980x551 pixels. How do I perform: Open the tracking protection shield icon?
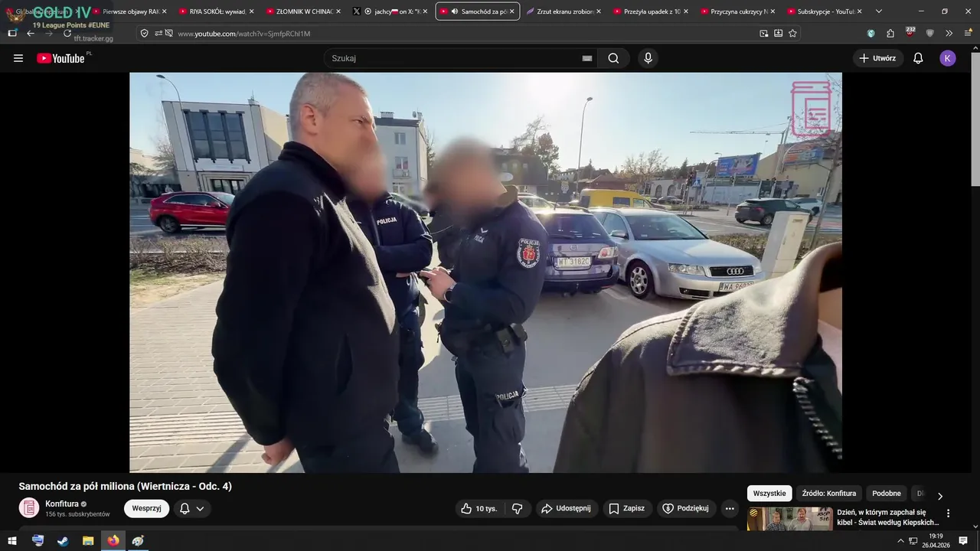click(x=144, y=34)
